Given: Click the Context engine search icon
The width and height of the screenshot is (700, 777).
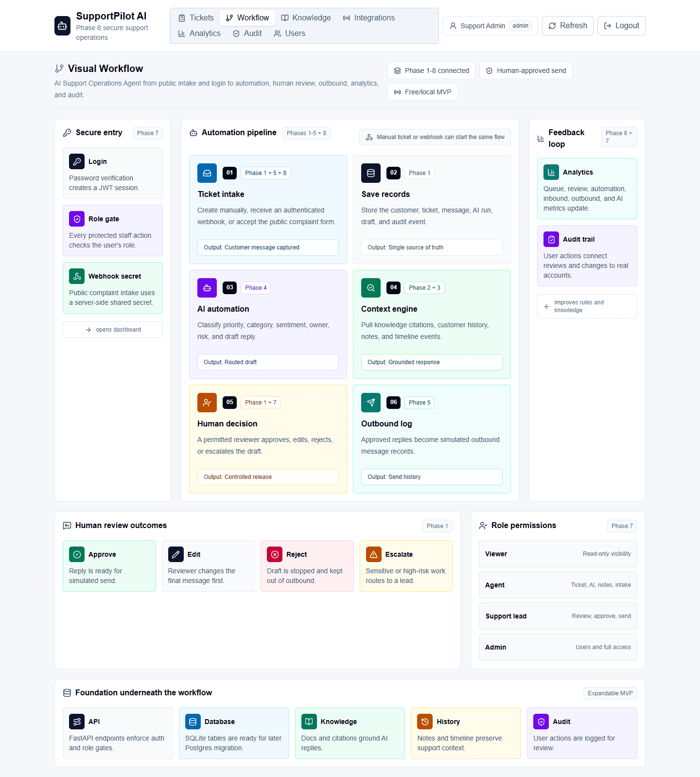Looking at the screenshot, I should tap(371, 288).
